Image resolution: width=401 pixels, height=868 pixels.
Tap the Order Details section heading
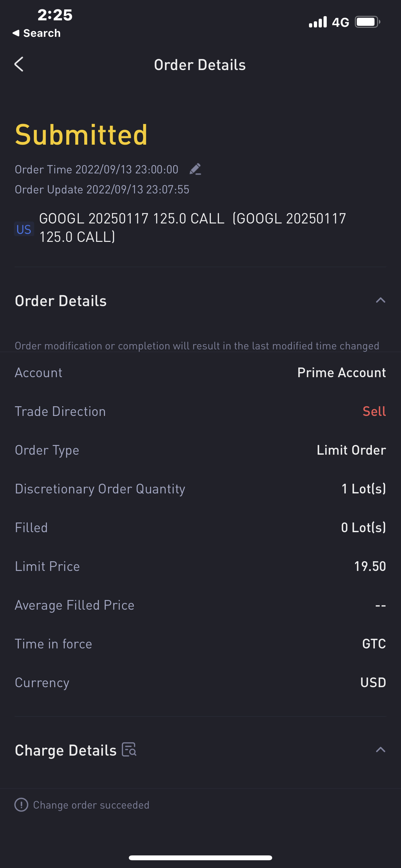pos(61,301)
